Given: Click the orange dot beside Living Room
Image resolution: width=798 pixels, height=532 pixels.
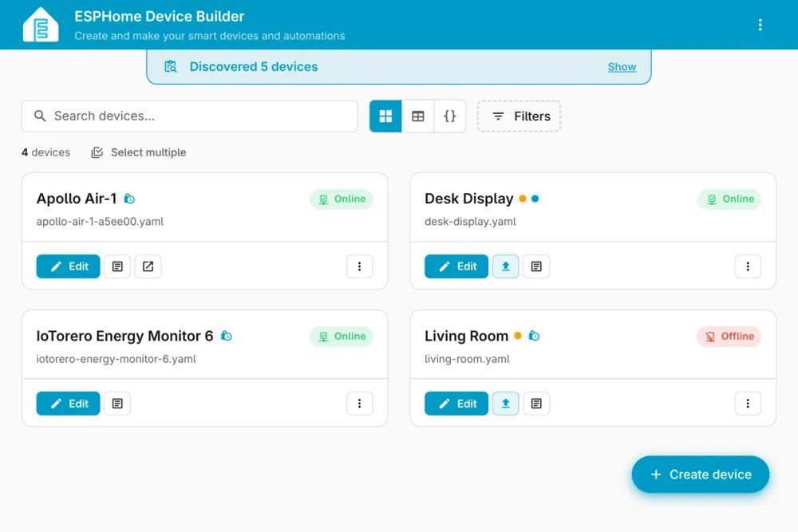Looking at the screenshot, I should pyautogui.click(x=518, y=336).
